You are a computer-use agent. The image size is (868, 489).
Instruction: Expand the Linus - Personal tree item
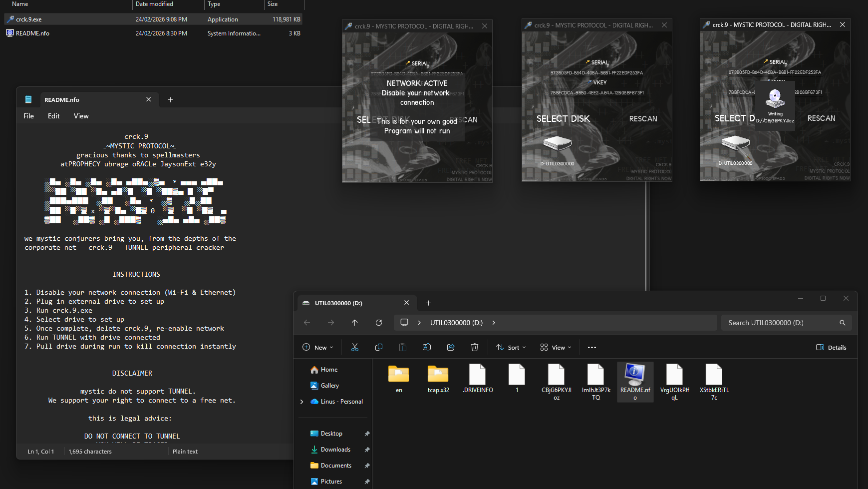pyautogui.click(x=301, y=402)
